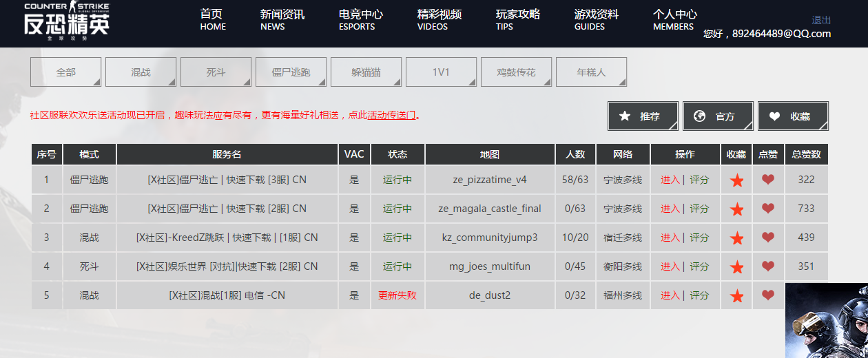Click the 人数 column header
Viewport: 868px width, 358px height.
[x=575, y=154]
